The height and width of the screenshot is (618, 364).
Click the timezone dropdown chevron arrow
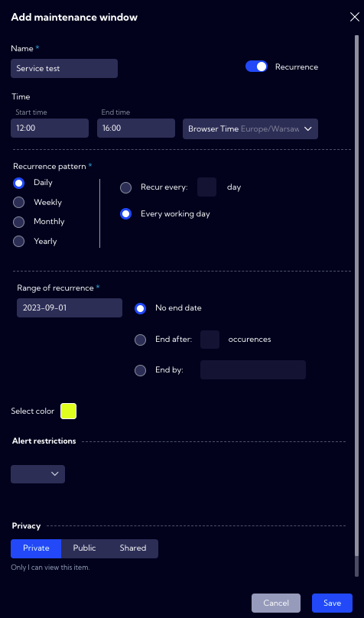point(308,129)
